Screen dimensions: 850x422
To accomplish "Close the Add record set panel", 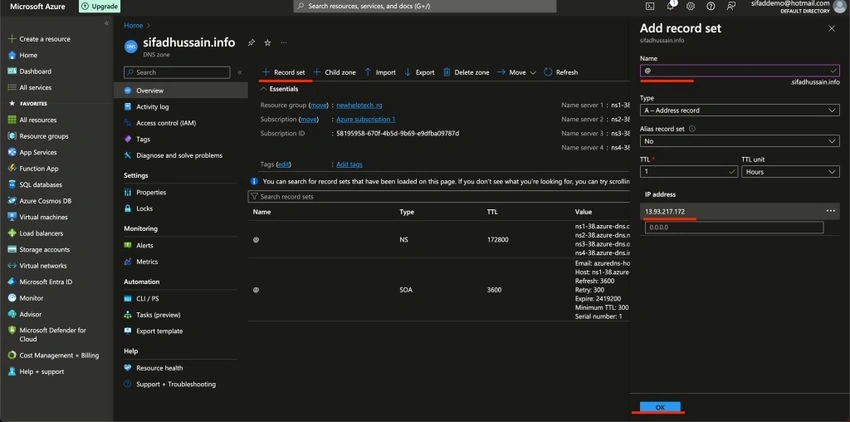I will click(x=832, y=28).
